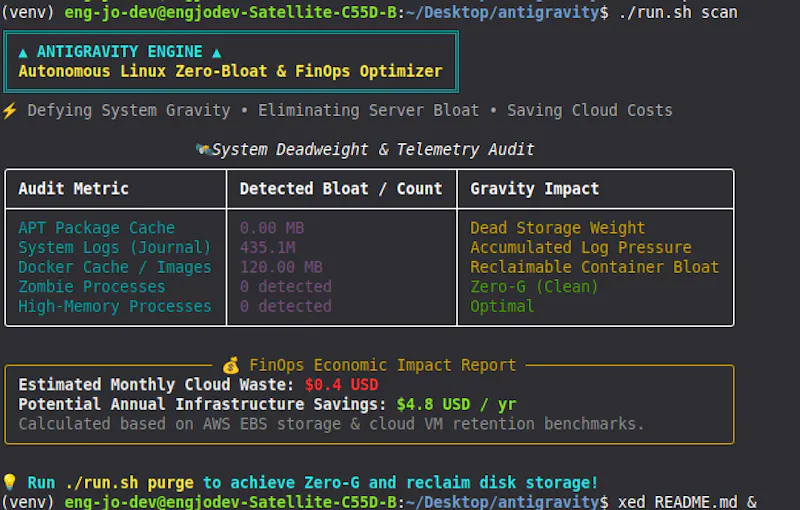Click the "System Deadweight & Telemetry Audit" table title
Viewport: 800px width, 510px height.
pyautogui.click(x=373, y=149)
